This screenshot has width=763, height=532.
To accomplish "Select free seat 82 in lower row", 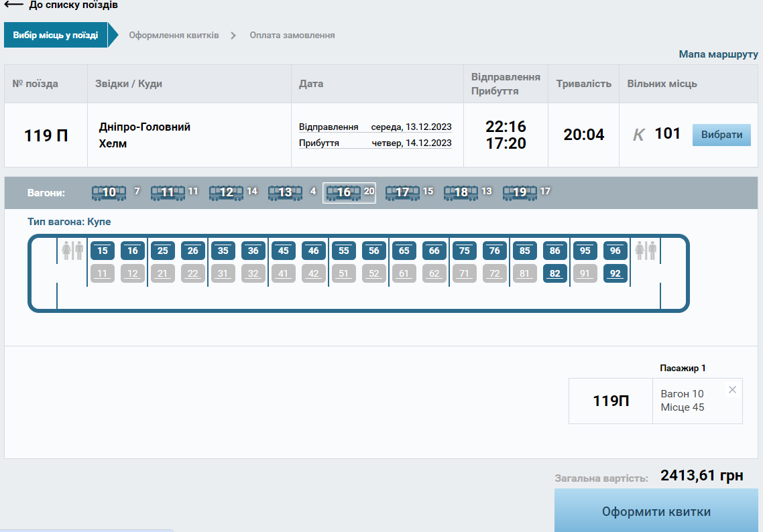I will coord(555,273).
